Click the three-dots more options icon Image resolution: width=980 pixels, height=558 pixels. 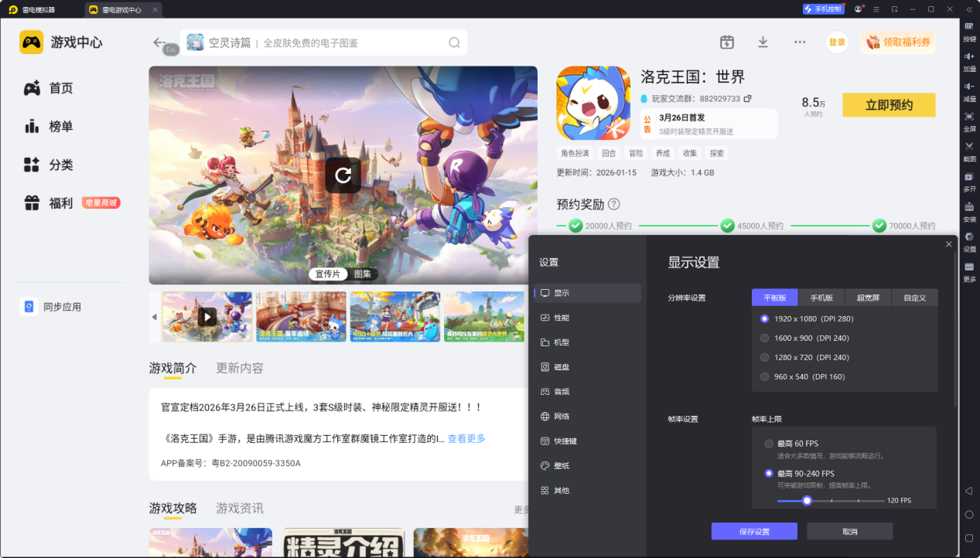point(800,42)
